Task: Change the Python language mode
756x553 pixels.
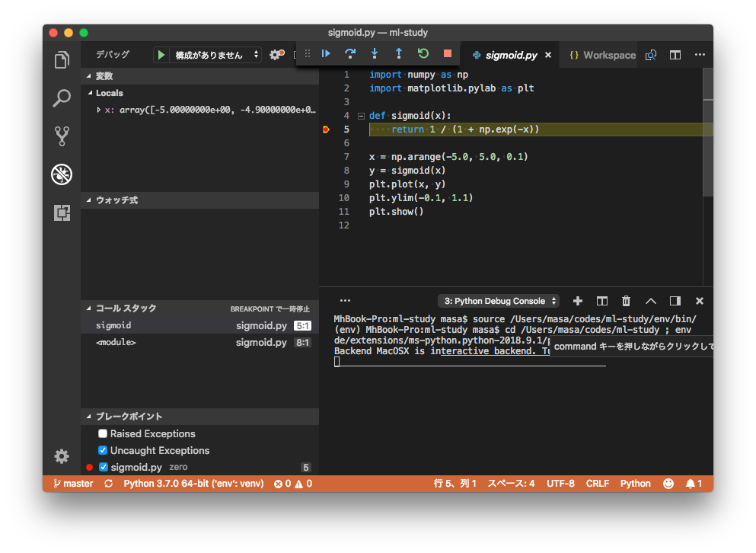Action: point(635,484)
